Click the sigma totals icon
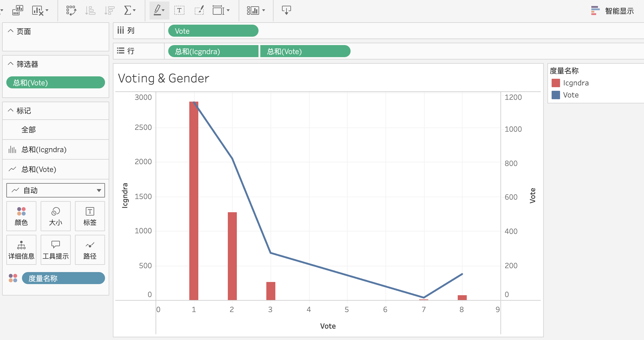644x340 pixels. pos(128,11)
